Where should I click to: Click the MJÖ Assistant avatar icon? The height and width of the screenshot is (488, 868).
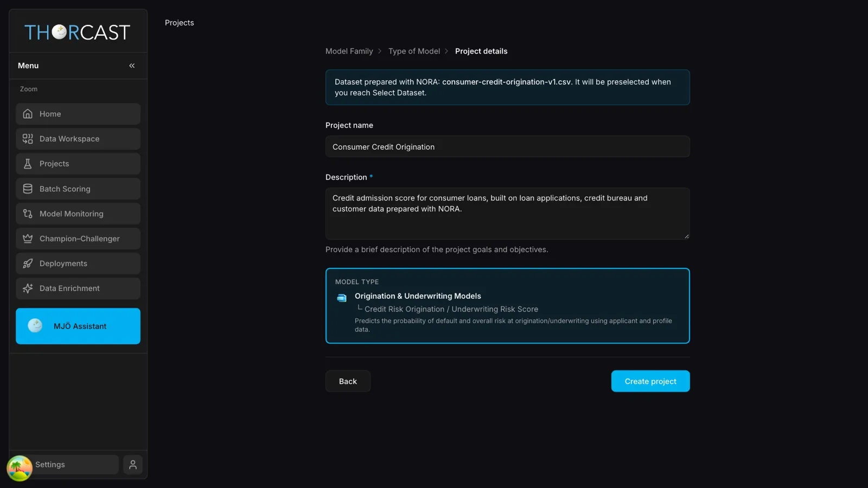35,326
